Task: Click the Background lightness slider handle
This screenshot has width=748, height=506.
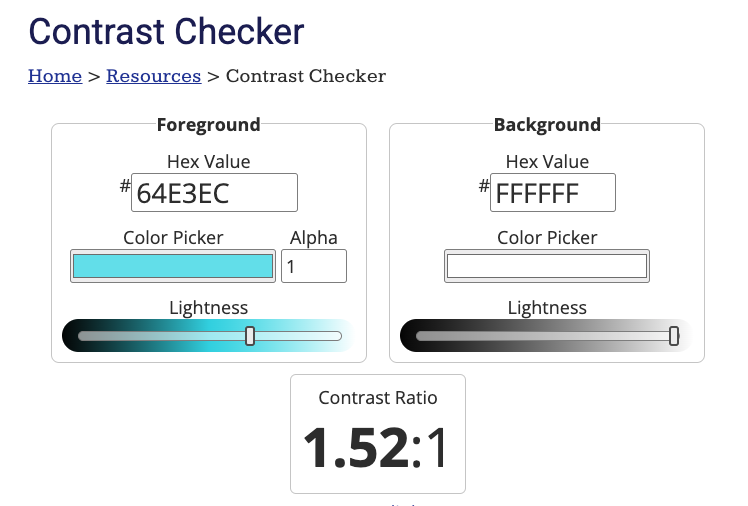Action: pyautogui.click(x=674, y=336)
